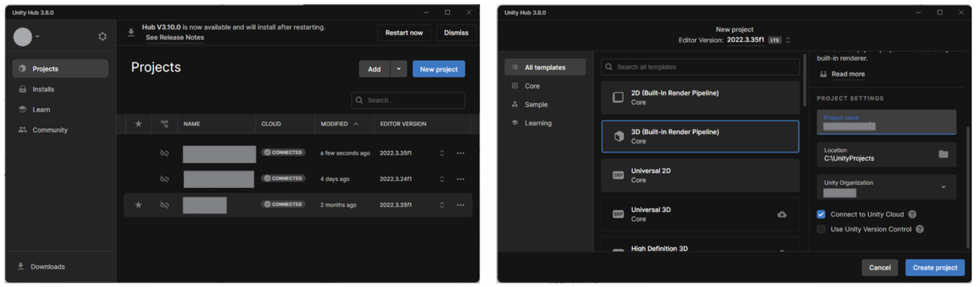Image resolution: width=980 pixels, height=287 pixels.
Task: Click version control icon for '2 months ago' project
Action: [165, 205]
